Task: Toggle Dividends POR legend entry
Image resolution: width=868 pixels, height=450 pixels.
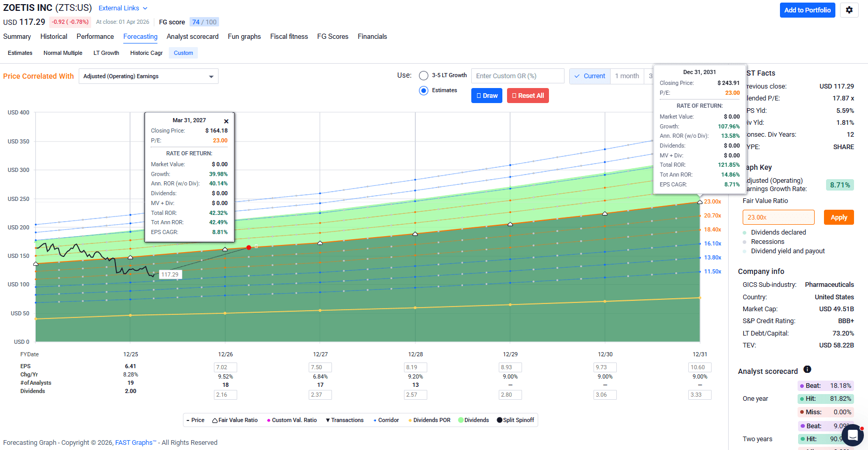Action: pyautogui.click(x=429, y=420)
